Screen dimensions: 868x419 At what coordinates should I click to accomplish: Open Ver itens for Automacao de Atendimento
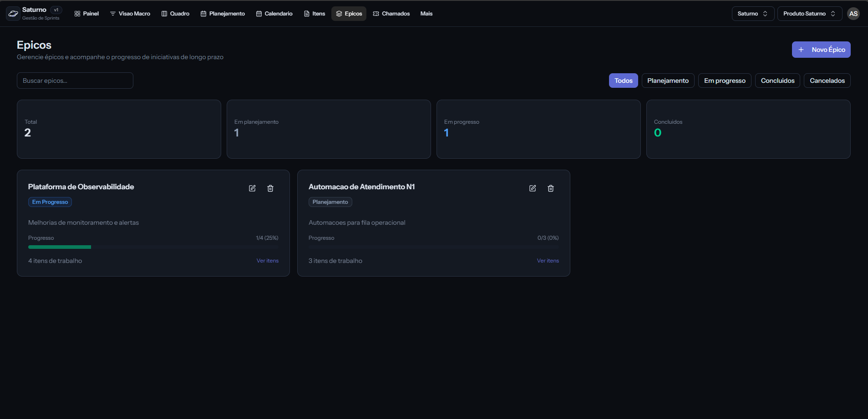click(x=548, y=261)
